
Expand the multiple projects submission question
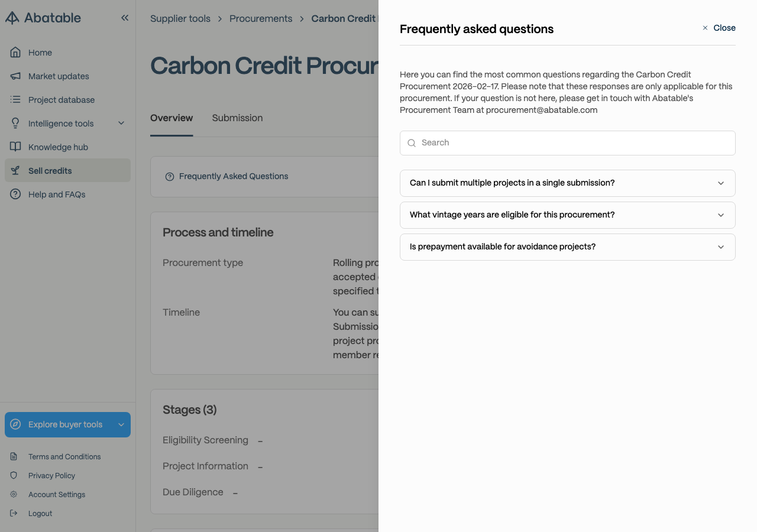click(568, 183)
